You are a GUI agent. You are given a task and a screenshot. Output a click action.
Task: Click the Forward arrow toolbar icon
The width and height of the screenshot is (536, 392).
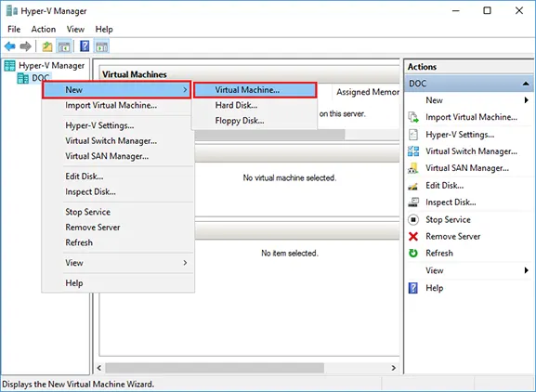pos(26,46)
